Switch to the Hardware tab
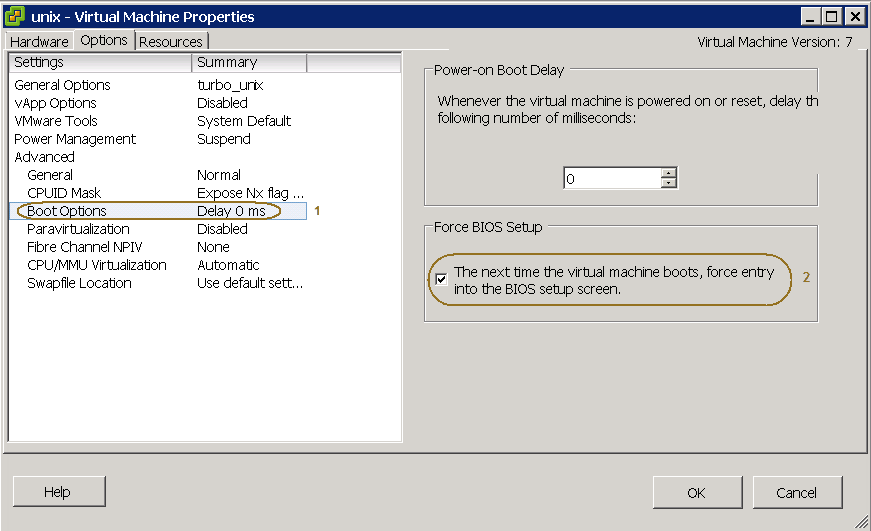This screenshot has width=871, height=531. 39,41
